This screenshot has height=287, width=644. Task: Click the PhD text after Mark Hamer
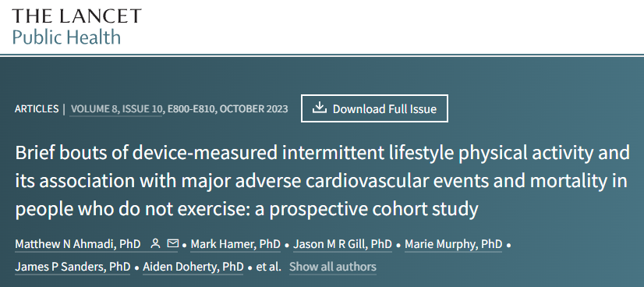[x=270, y=244]
